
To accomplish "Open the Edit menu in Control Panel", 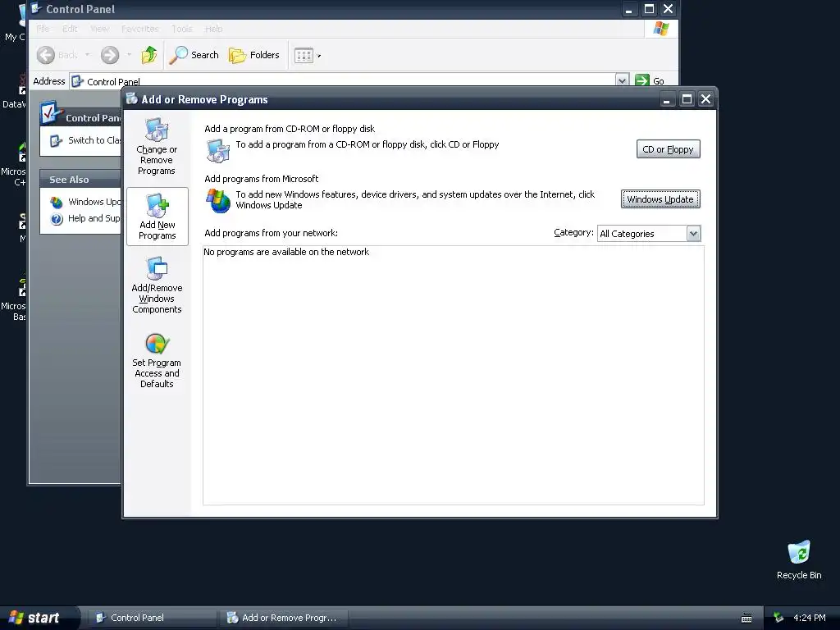I will (70, 29).
